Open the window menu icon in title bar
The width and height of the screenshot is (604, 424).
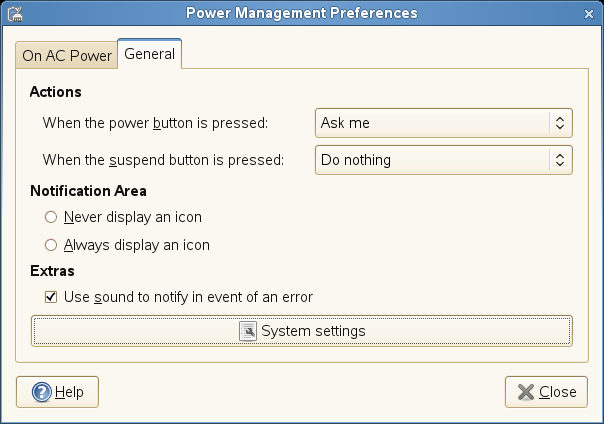15,13
